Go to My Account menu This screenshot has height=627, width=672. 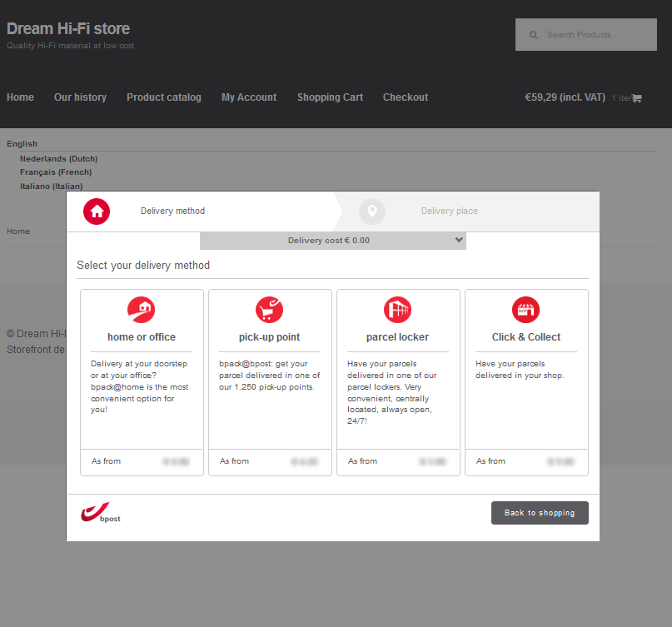tap(249, 97)
